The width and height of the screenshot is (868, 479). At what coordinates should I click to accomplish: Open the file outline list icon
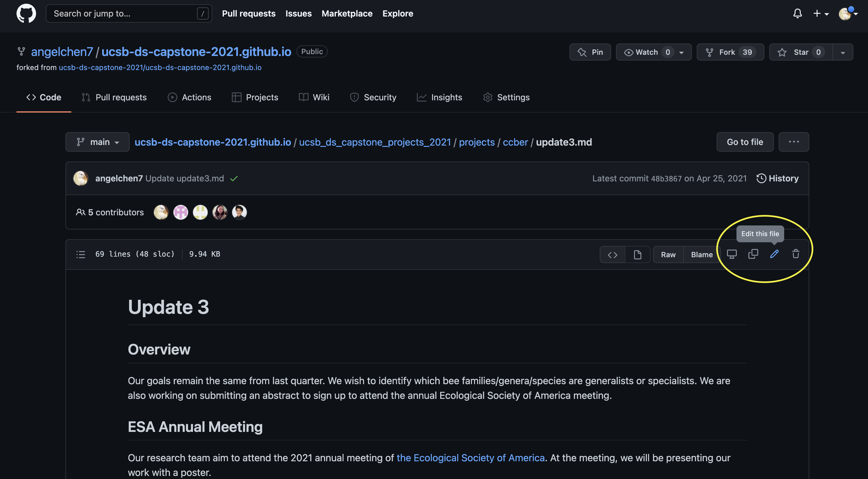80,254
